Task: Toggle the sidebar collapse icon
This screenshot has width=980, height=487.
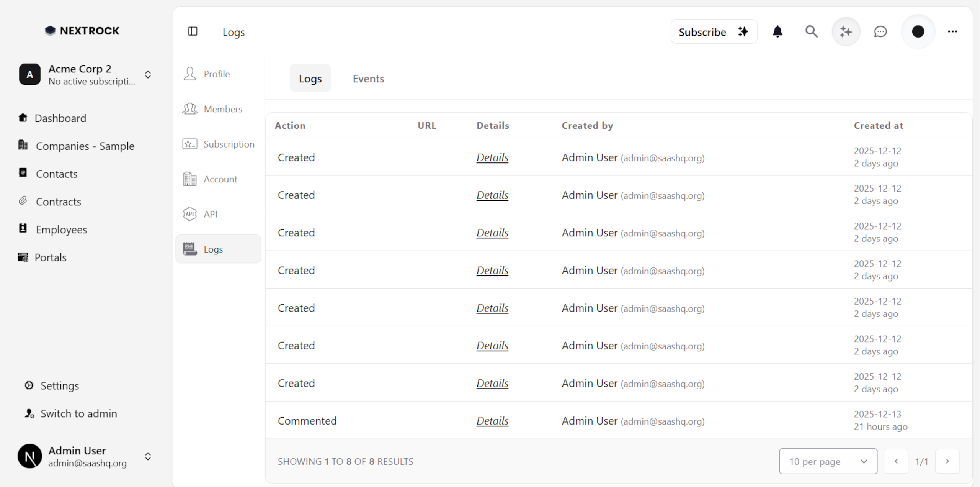Action: coord(193,31)
